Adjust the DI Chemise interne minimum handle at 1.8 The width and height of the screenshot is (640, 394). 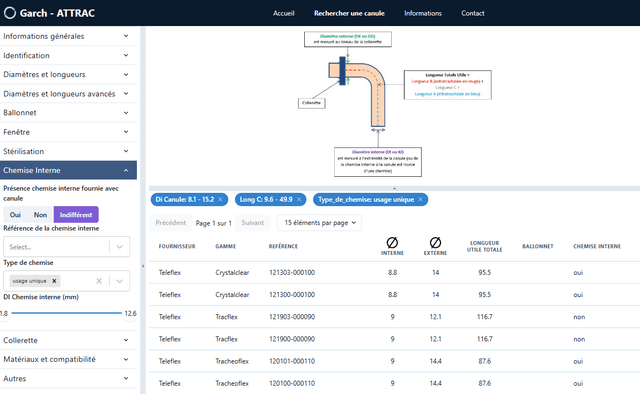click(4, 314)
